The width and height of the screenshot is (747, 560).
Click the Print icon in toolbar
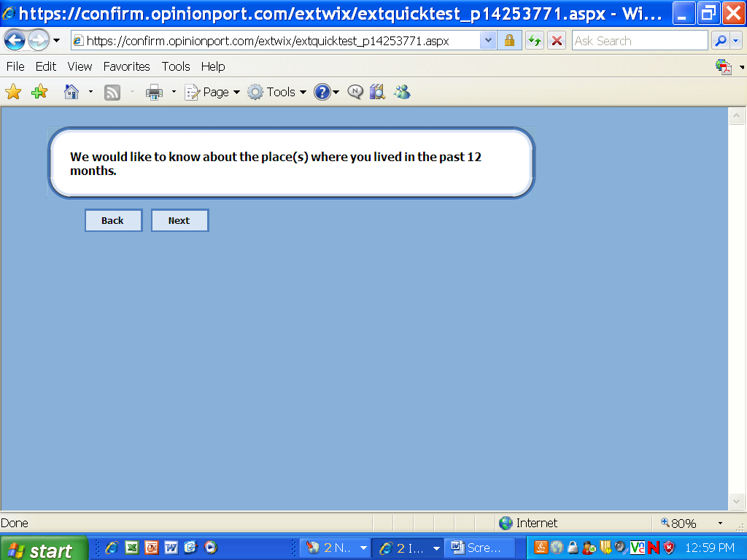[155, 92]
